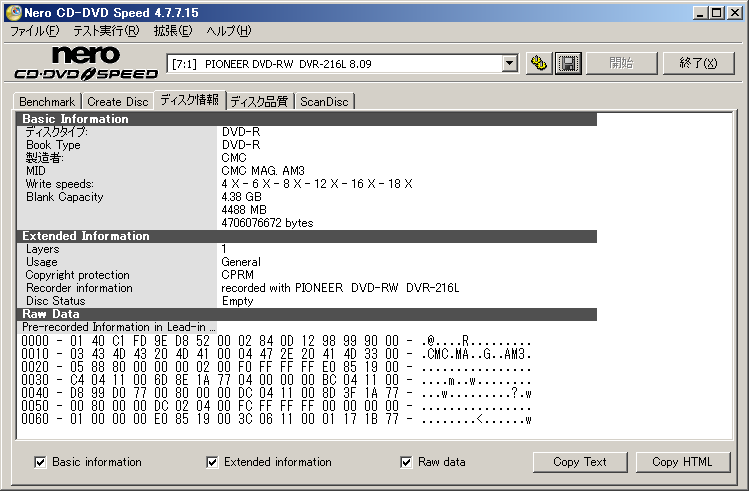Switch to the ScanDisc tab
Screen dimensions: 749x491
[324, 102]
